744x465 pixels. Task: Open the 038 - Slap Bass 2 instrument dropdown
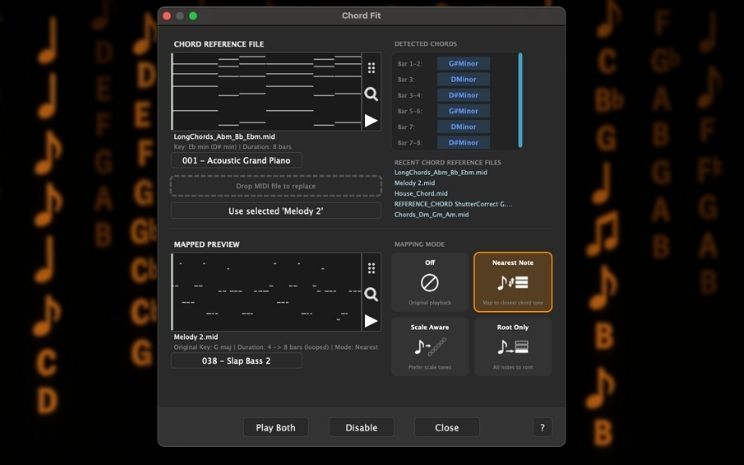(x=236, y=361)
